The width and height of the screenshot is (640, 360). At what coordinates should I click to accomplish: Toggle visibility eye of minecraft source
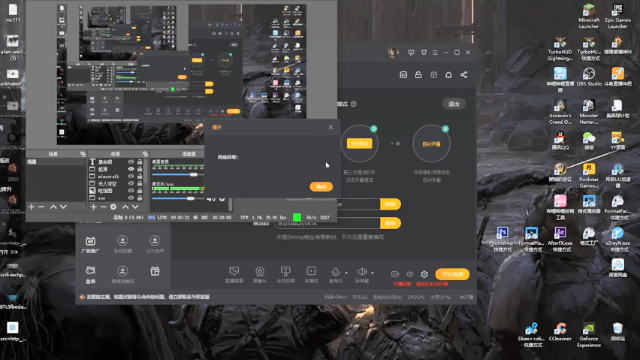click(x=131, y=176)
